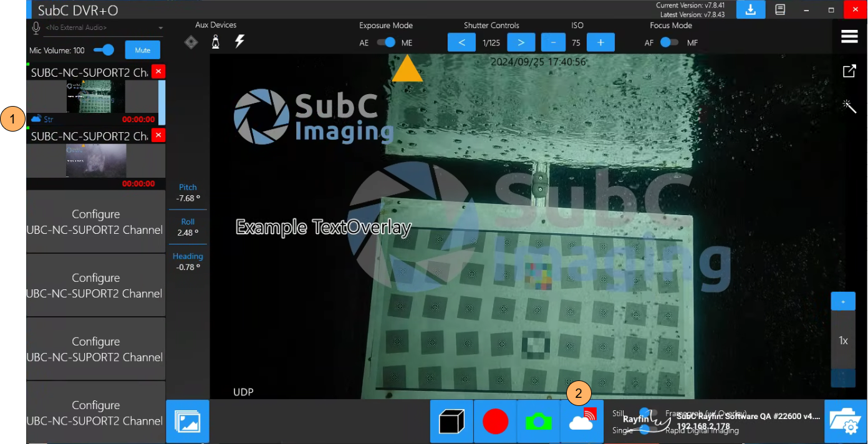Expand the No External Audio dropdown
868x444 pixels.
pos(161,28)
